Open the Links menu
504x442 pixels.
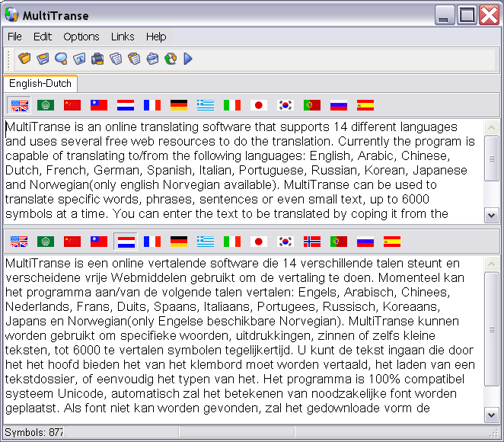point(123,37)
